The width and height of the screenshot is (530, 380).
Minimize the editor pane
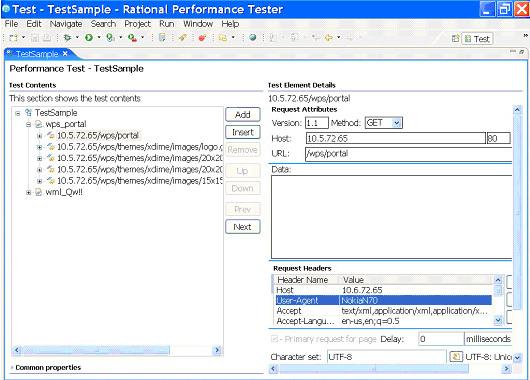pos(513,51)
